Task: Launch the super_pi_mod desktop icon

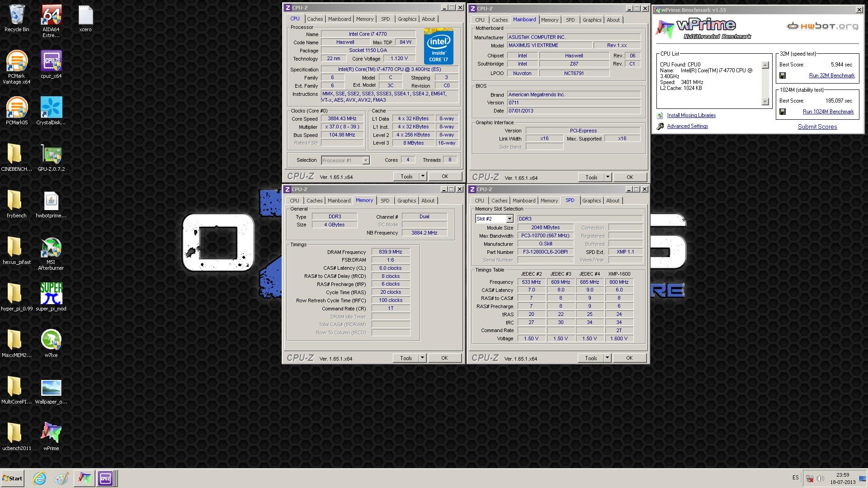Action: click(51, 297)
